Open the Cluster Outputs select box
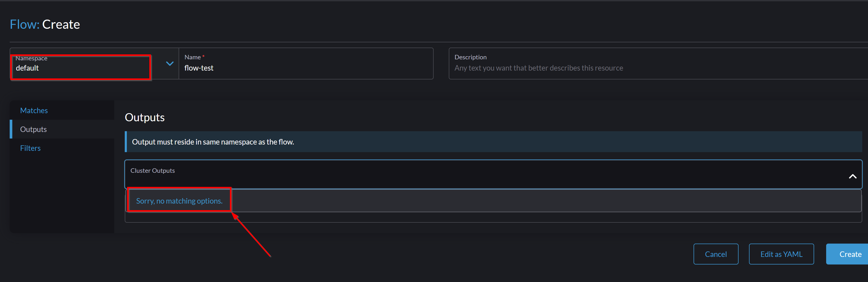Screen dimensions: 868x282 [493, 174]
